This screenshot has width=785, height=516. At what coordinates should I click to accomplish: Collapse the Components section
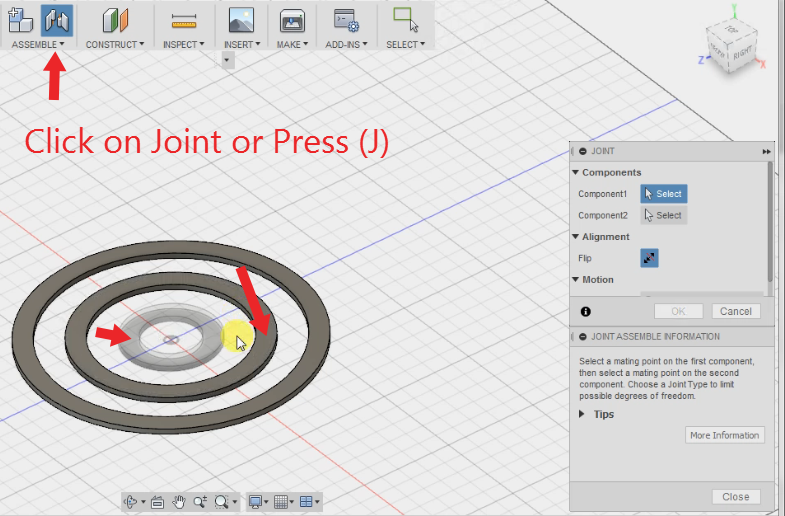[576, 172]
